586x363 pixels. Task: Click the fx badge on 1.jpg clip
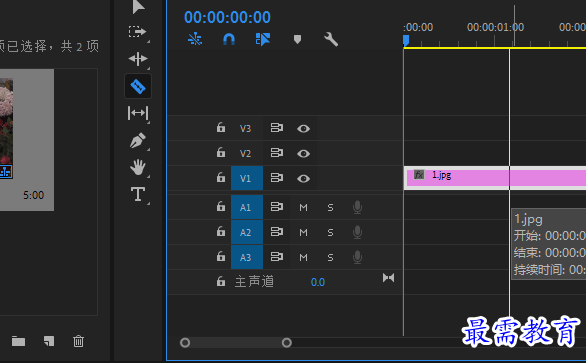(419, 175)
